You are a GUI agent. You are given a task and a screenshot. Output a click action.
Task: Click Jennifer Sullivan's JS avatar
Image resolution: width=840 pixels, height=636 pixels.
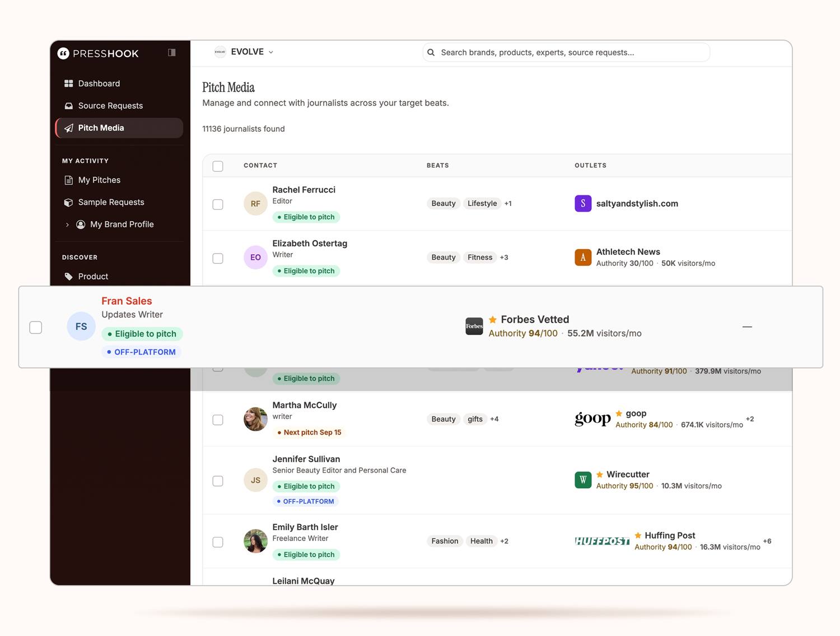255,480
